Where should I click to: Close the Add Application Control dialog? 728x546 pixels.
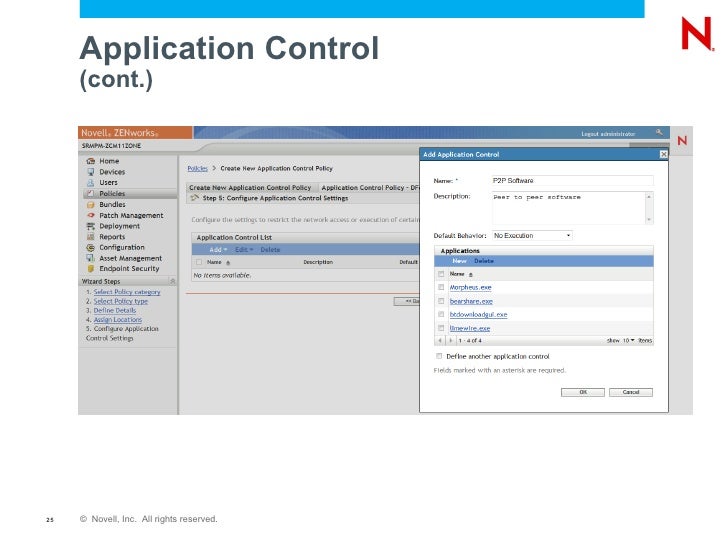(x=663, y=154)
